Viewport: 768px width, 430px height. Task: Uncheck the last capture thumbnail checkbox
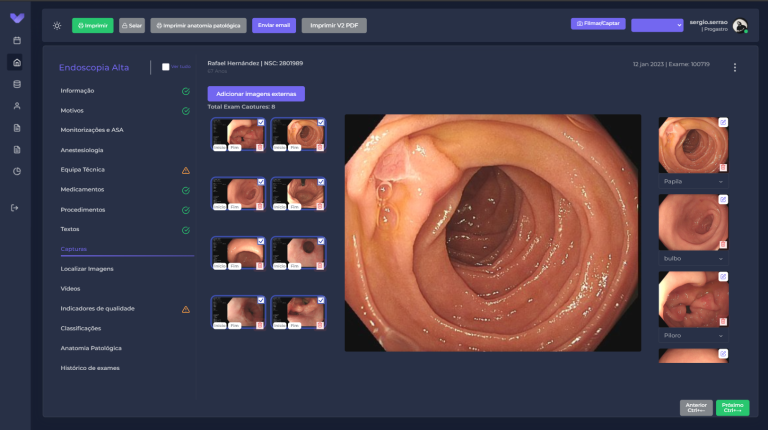[321, 300]
